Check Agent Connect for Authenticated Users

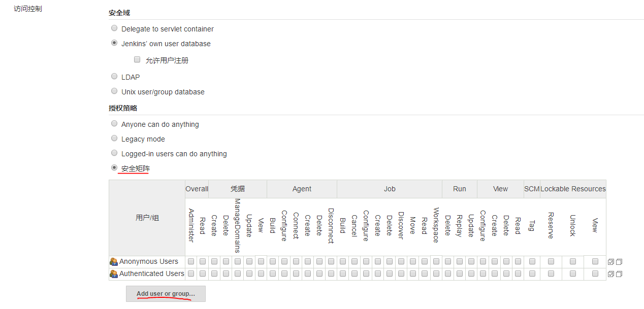pos(296,273)
